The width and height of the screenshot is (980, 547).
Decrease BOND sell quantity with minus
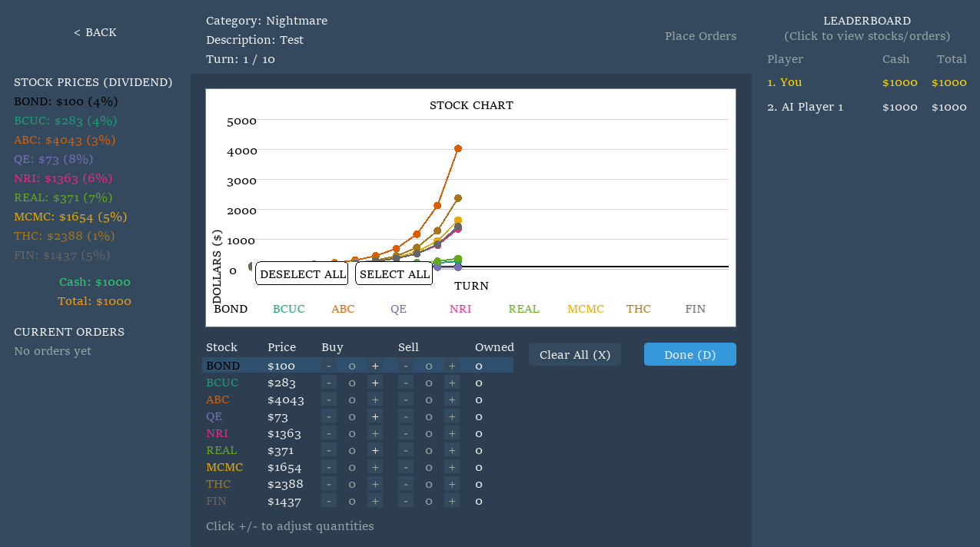406,366
